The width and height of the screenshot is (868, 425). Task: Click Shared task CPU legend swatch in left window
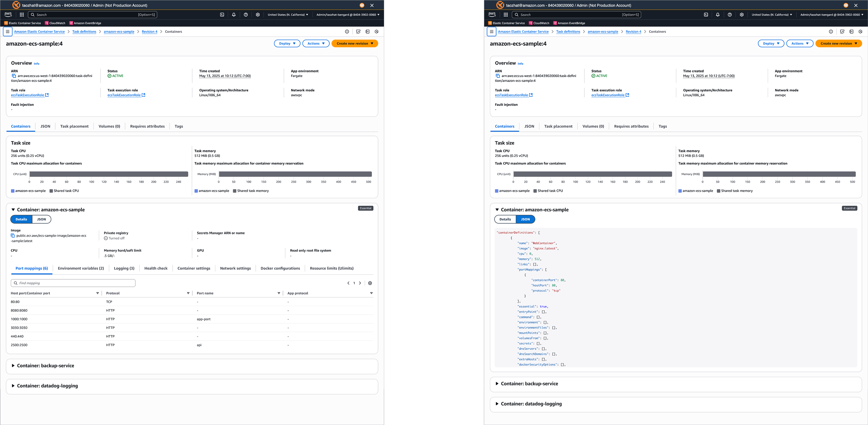tap(51, 191)
